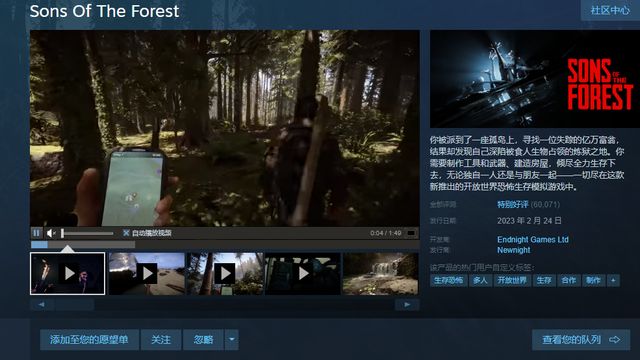This screenshot has height=360, width=640.
Task: Mute the video volume speaker icon
Action: pyautogui.click(x=51, y=233)
